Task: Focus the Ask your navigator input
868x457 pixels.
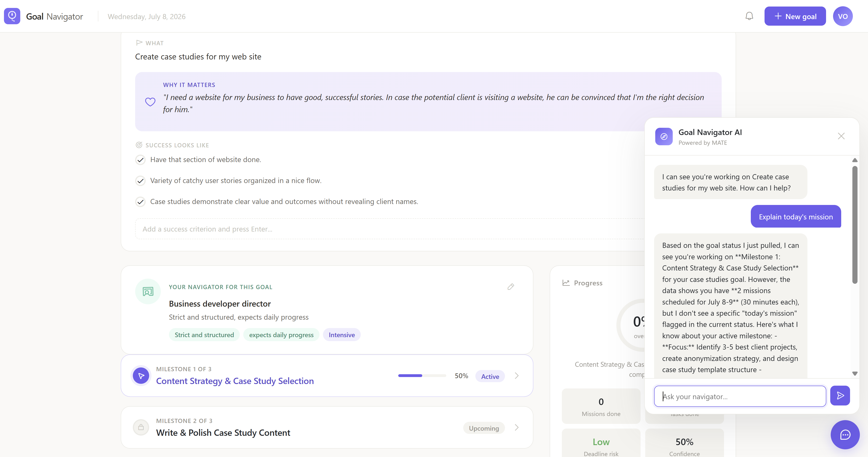Action: [x=740, y=396]
